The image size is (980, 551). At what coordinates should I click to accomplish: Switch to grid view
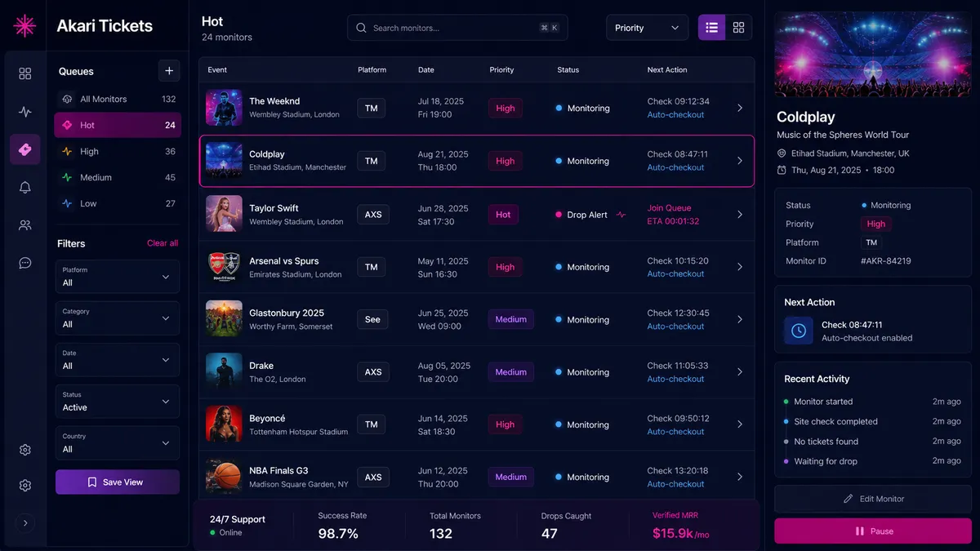[x=738, y=28]
